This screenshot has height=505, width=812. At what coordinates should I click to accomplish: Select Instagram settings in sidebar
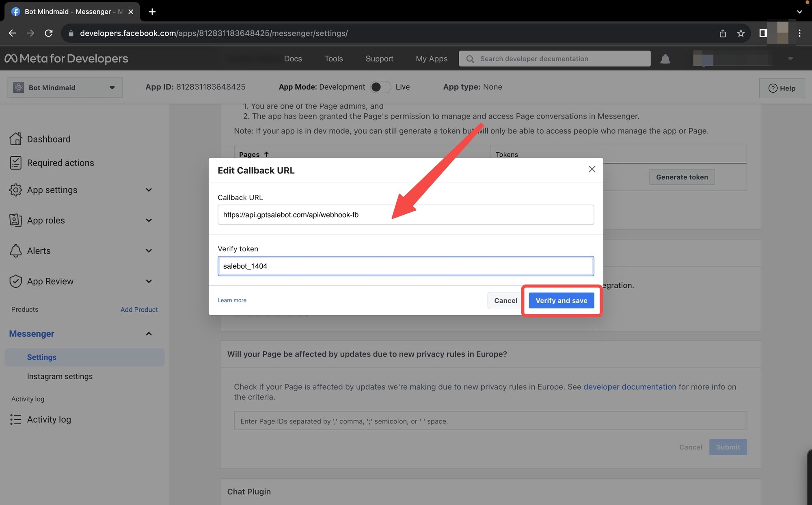(60, 376)
